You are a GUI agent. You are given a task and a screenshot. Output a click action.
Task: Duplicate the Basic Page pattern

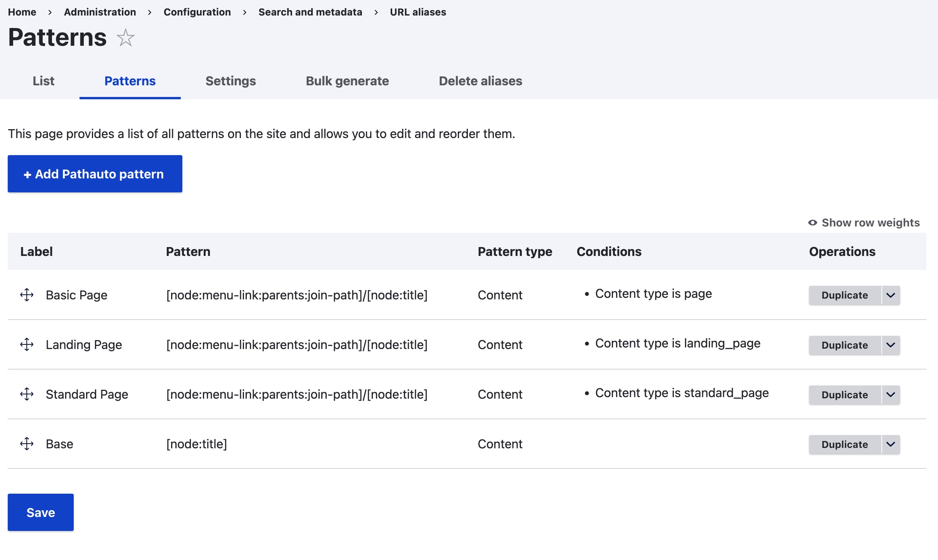click(x=845, y=295)
